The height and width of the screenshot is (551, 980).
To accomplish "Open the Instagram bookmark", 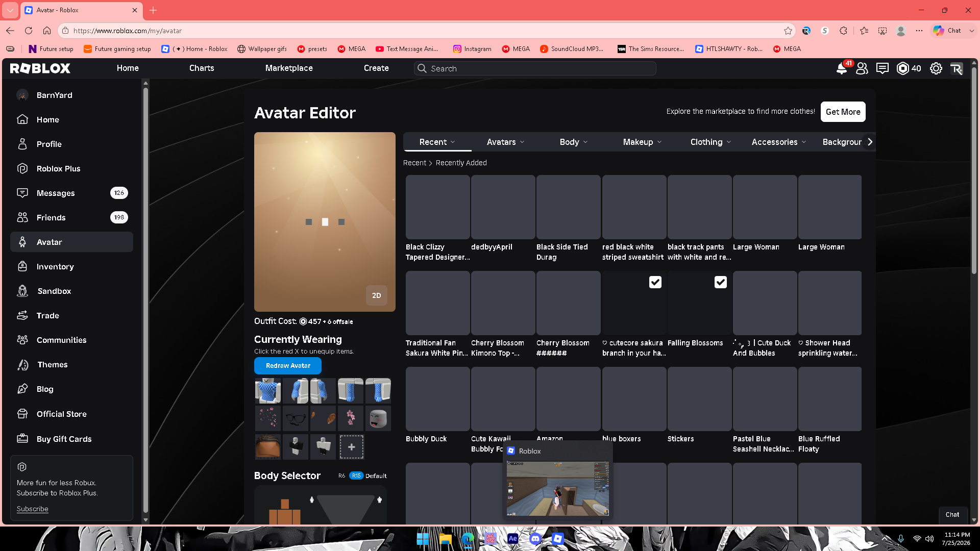I will 472,49.
